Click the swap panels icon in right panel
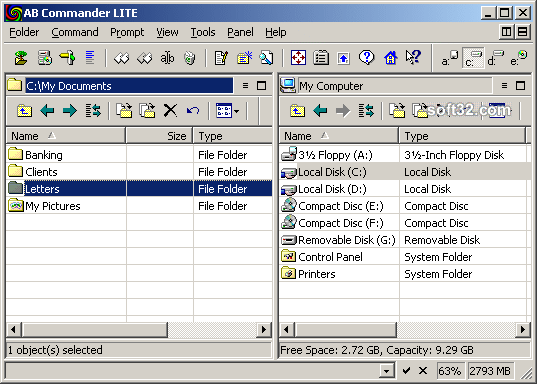The width and height of the screenshot is (537, 384). point(366,111)
